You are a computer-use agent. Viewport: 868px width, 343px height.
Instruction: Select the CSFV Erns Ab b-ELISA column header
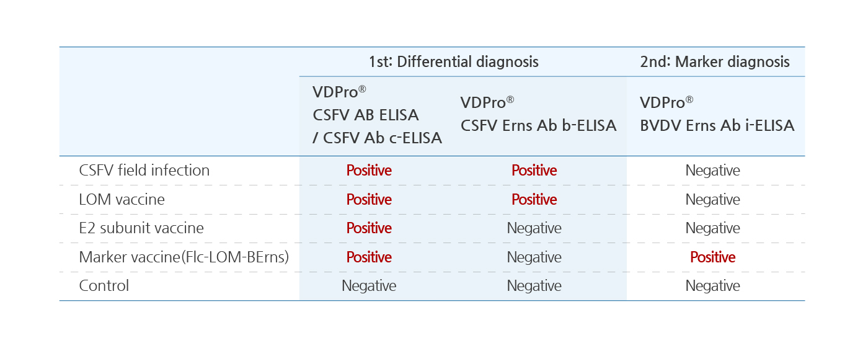point(538,114)
